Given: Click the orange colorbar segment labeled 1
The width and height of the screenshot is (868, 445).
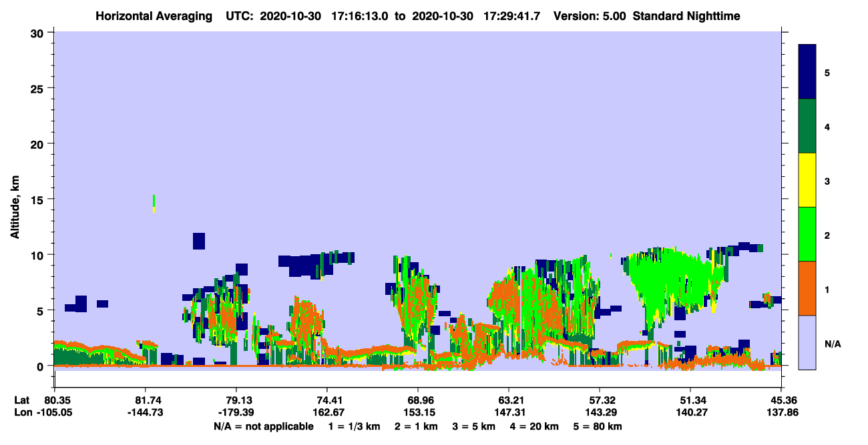Looking at the screenshot, I should click(x=807, y=288).
